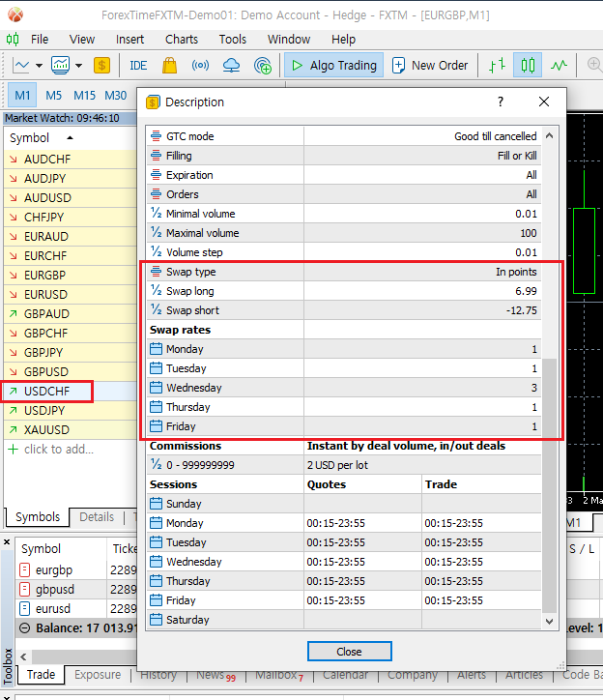Screen dimensions: 603x700
Task: Click the 'click to add...' plus icon
Action: pos(14,450)
